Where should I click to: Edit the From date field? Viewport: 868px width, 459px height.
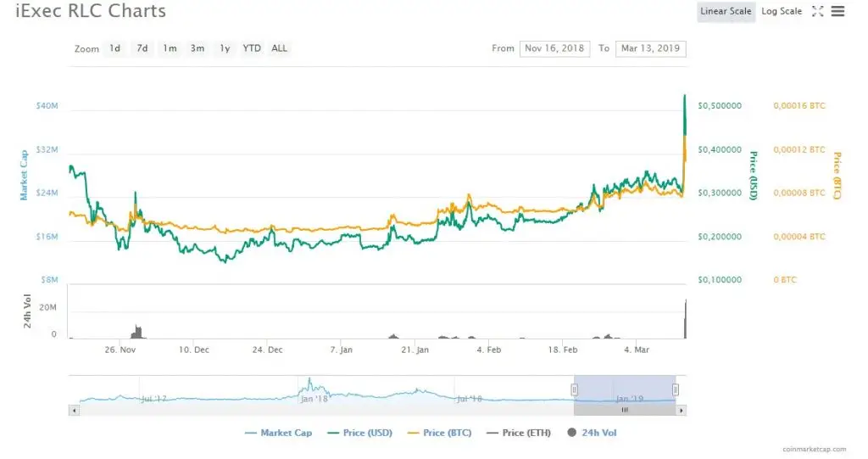(554, 48)
